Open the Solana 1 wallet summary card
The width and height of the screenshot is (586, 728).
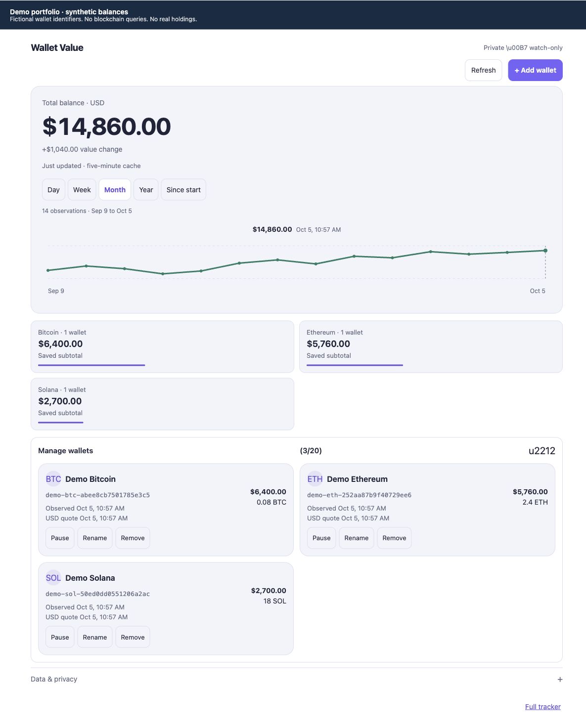pyautogui.click(x=162, y=404)
